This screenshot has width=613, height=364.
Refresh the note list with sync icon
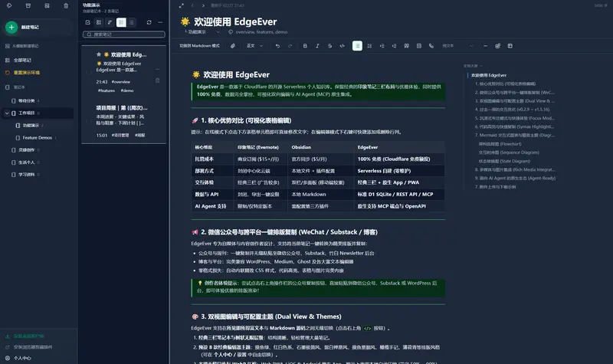[x=149, y=22]
